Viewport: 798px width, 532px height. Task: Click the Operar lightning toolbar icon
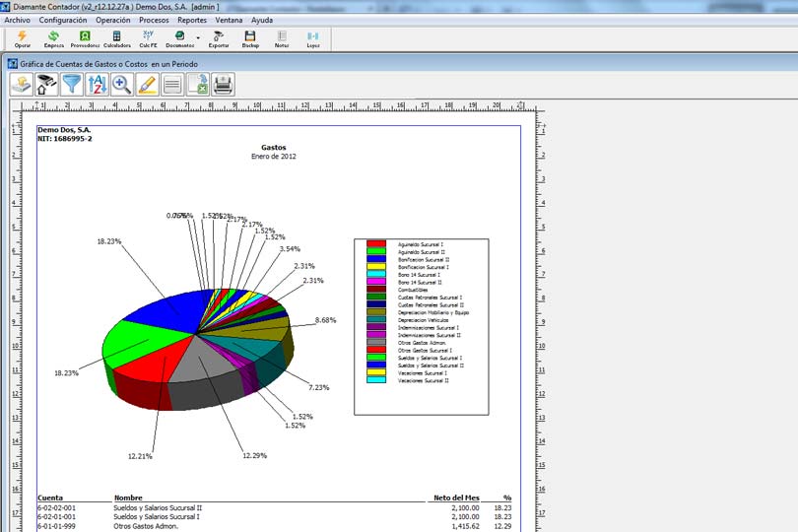(23, 38)
